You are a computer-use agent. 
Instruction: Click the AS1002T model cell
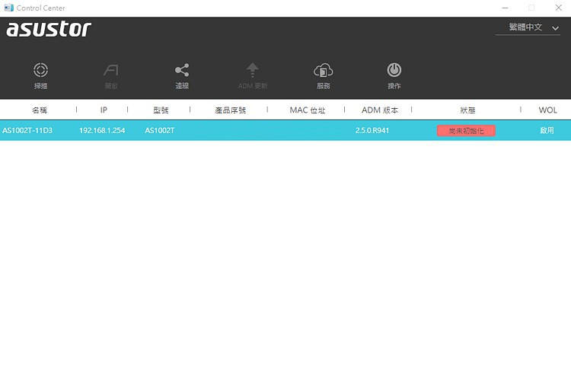click(x=160, y=130)
